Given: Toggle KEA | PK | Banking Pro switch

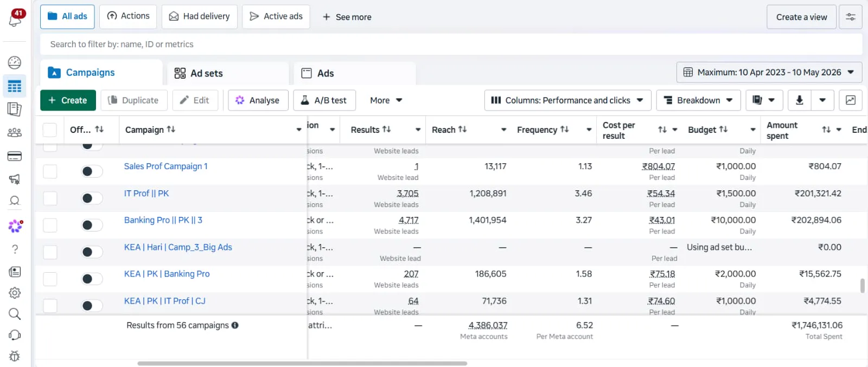Looking at the screenshot, I should click(92, 279).
